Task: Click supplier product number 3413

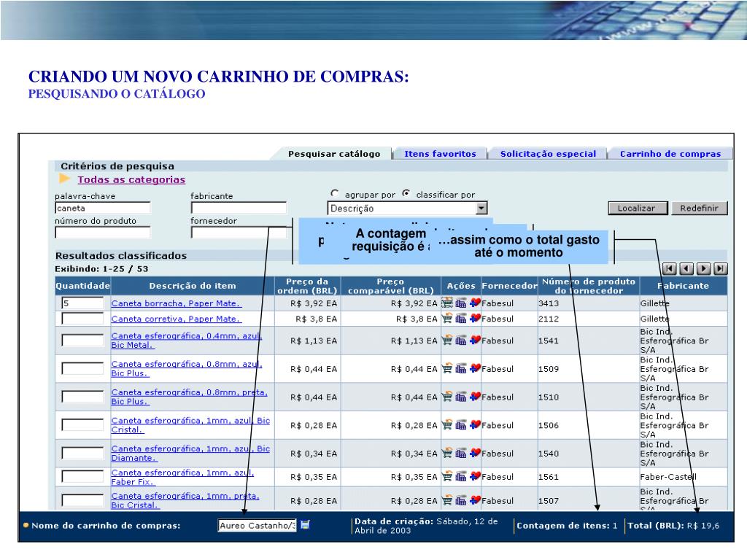Action: [549, 303]
